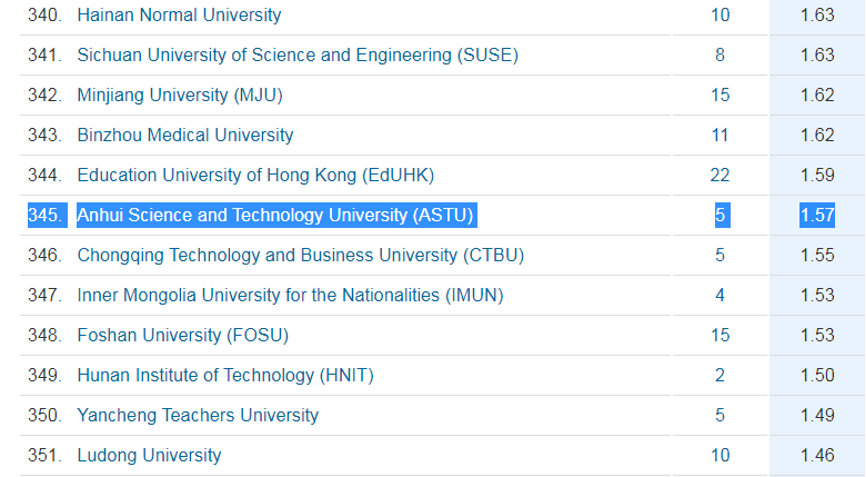
Task: Click the count 2 for Hunan Institute
Action: tap(720, 375)
